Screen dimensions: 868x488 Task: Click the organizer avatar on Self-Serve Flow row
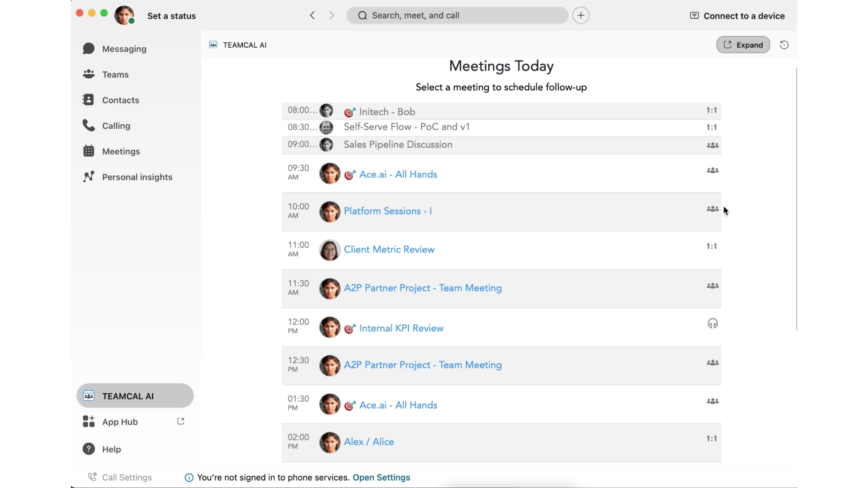pyautogui.click(x=326, y=128)
